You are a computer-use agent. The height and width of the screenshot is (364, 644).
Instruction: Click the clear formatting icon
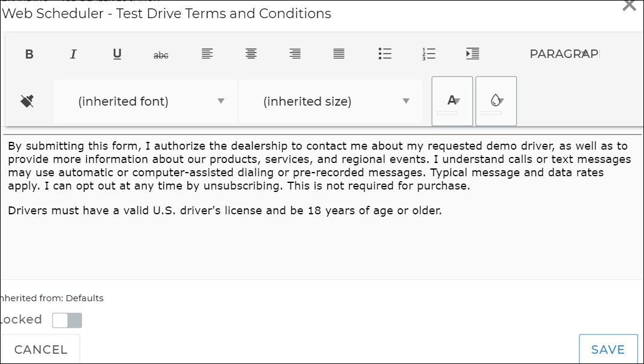coord(27,101)
